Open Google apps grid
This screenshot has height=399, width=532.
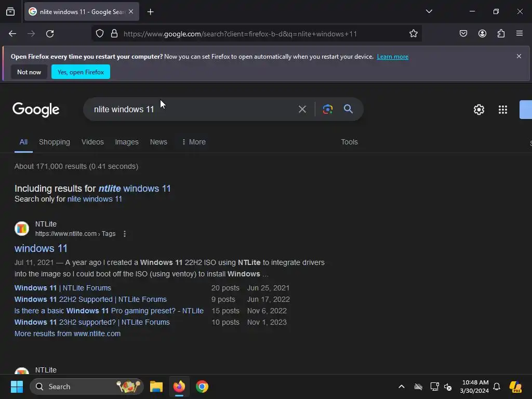(x=502, y=110)
